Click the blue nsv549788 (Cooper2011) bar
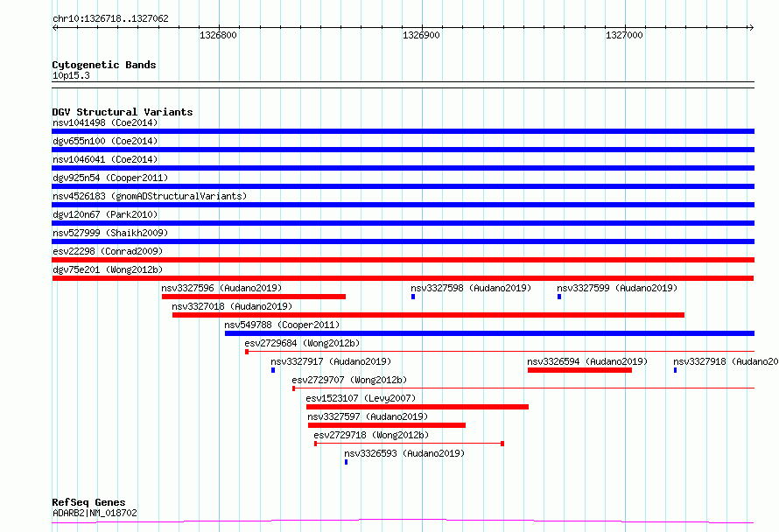Screen dimensions: 779x532 point(489,333)
